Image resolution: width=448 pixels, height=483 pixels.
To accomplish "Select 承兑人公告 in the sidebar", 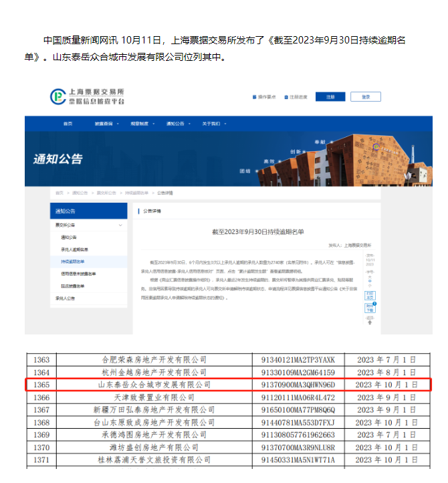I will 89,298.
